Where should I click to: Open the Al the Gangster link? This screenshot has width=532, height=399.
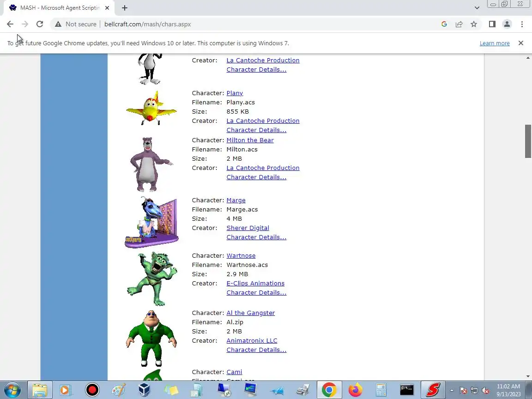[x=251, y=313]
